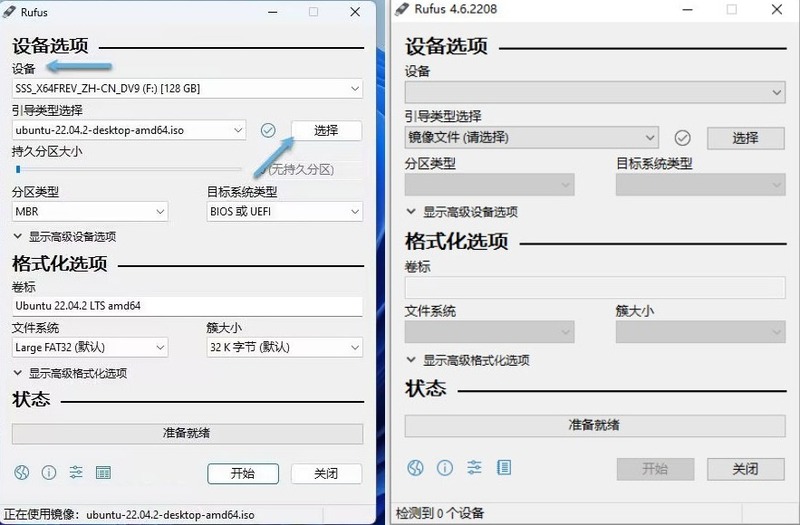The image size is (800, 525).
Task: Click language globe icon in Ubuntu ISO Rufus window
Action: pos(22,472)
